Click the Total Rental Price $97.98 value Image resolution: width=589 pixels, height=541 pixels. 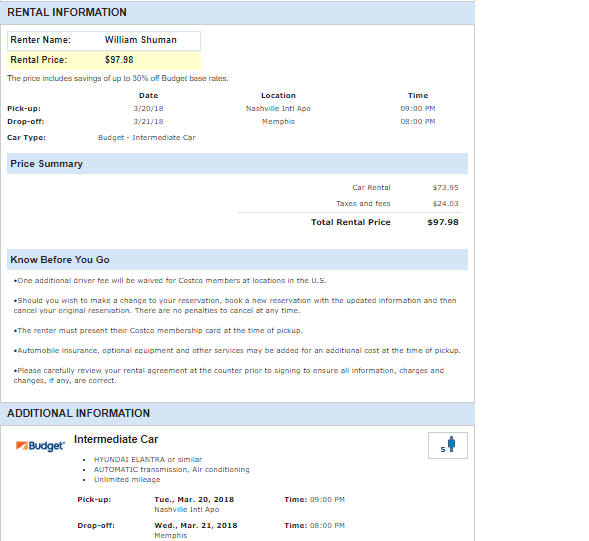point(443,222)
